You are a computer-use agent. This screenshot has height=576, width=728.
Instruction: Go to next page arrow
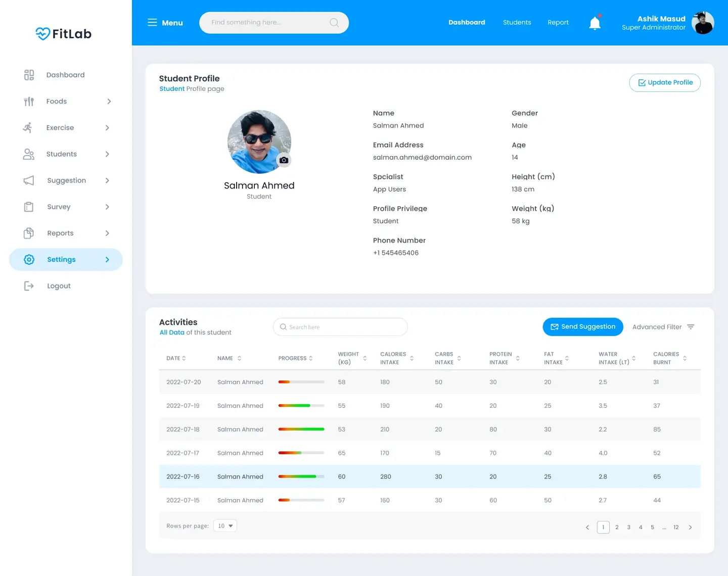pyautogui.click(x=690, y=527)
